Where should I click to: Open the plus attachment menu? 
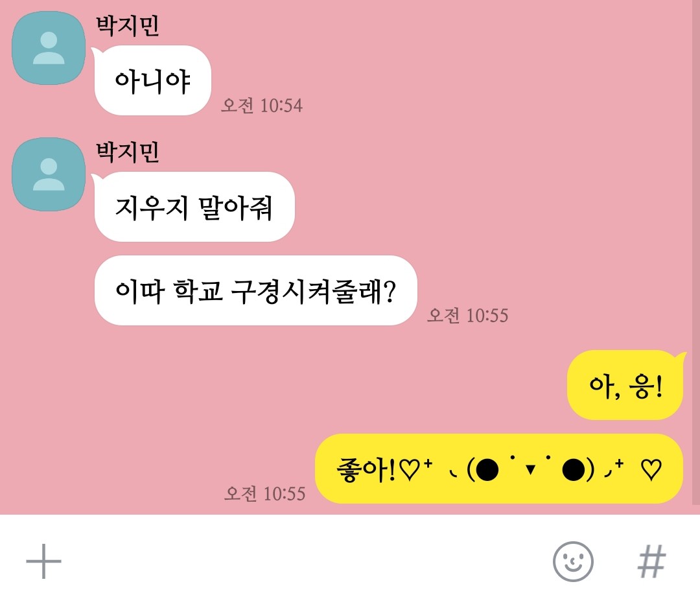43,561
